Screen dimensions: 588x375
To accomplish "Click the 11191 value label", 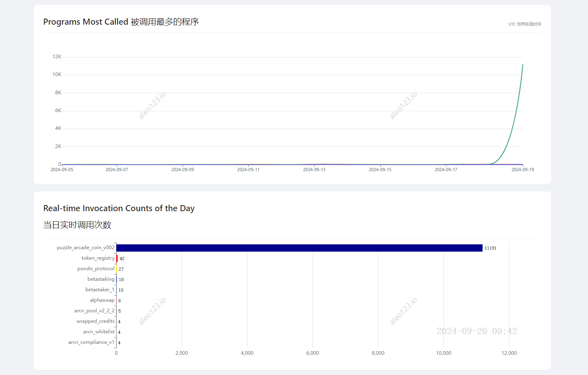I will coord(490,248).
